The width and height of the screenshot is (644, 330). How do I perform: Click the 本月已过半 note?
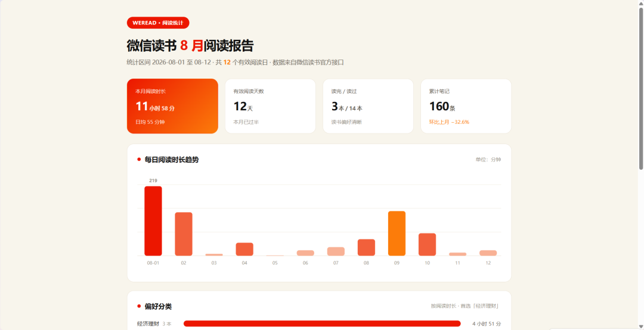pos(246,122)
